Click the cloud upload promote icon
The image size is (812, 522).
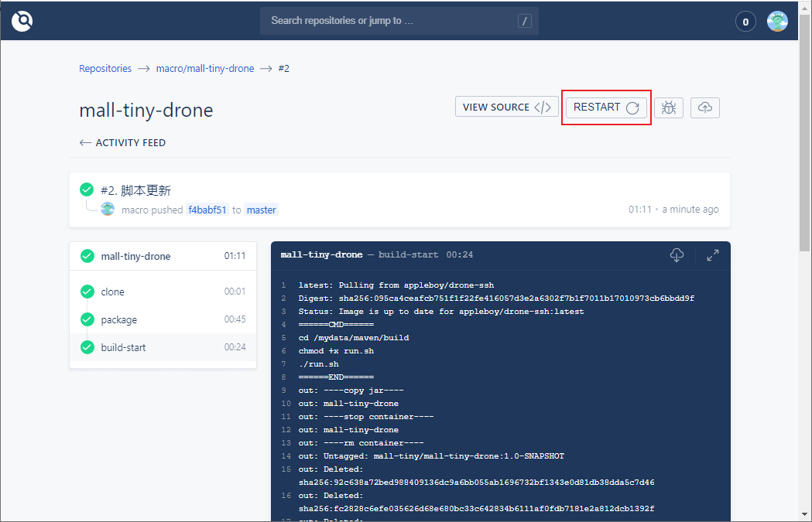[x=705, y=107]
